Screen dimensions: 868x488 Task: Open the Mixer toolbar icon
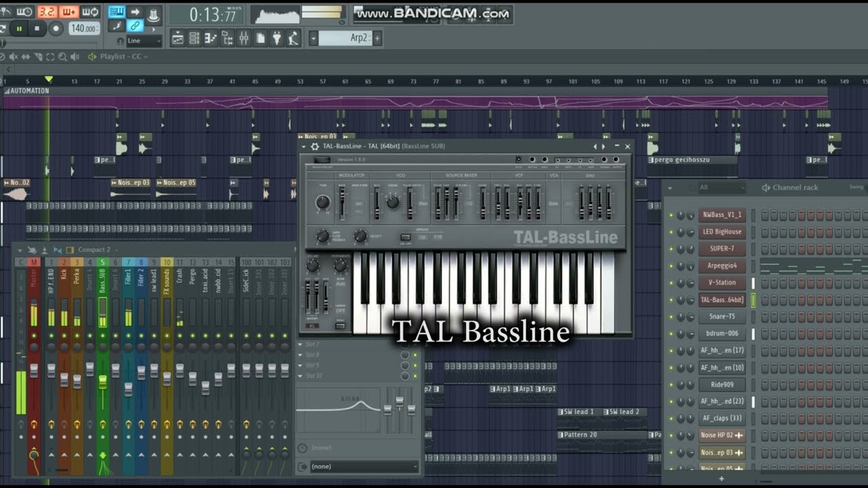point(243,39)
